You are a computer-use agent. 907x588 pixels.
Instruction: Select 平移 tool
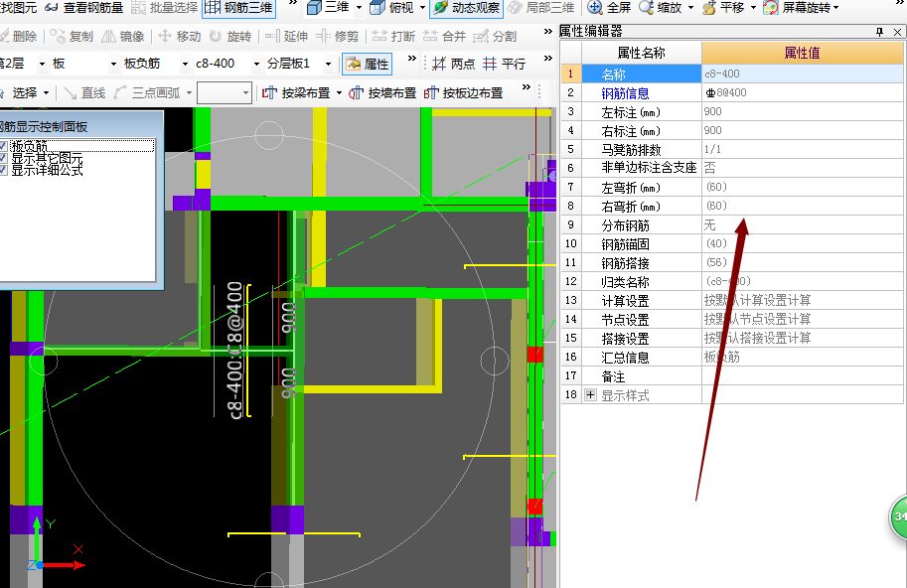723,8
